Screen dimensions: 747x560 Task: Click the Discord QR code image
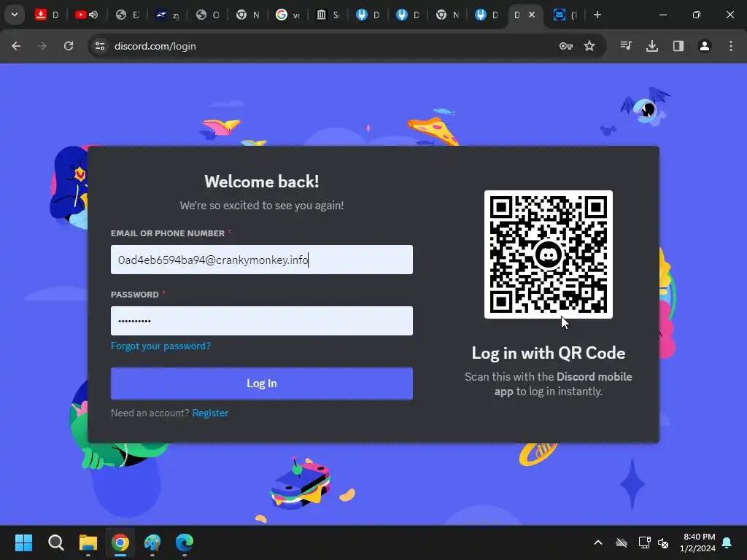click(x=549, y=254)
